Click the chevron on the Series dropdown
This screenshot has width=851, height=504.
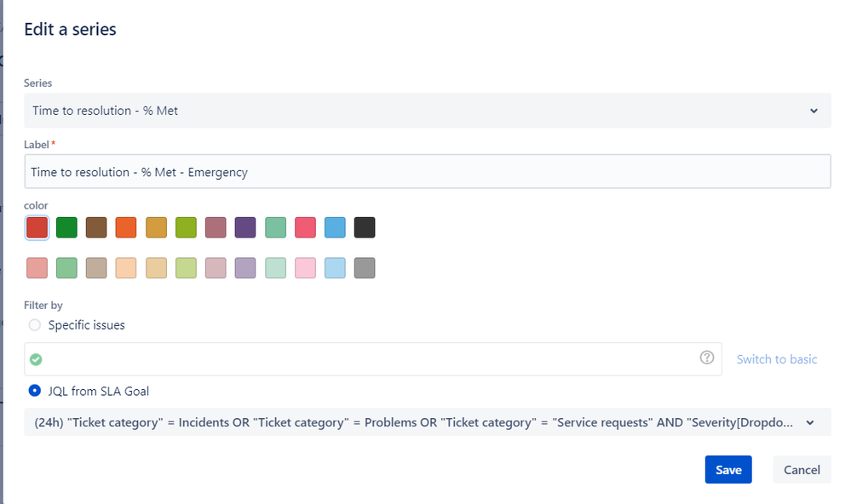(815, 111)
